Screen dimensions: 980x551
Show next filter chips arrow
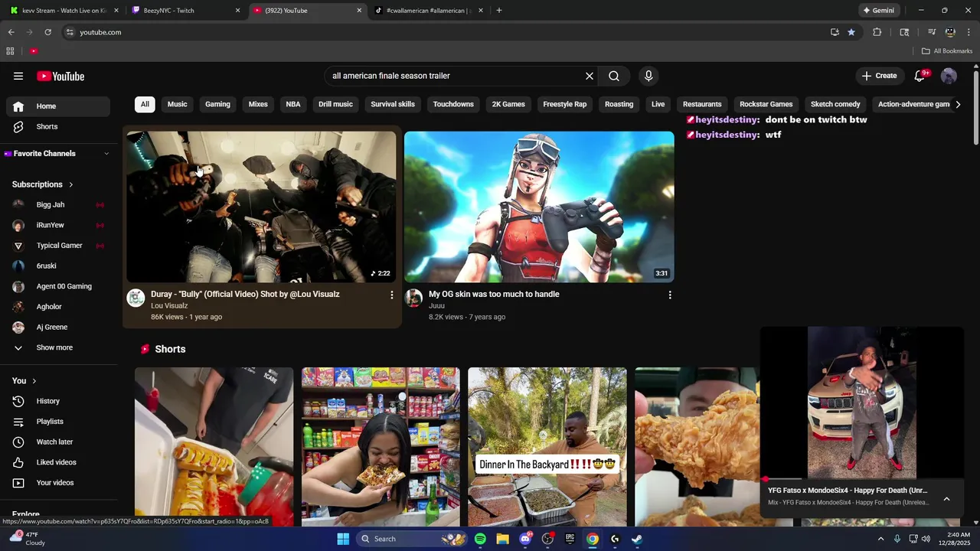958,104
